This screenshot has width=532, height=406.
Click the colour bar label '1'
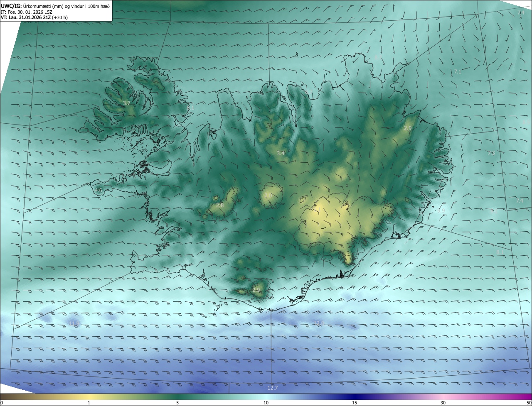pos(89,403)
